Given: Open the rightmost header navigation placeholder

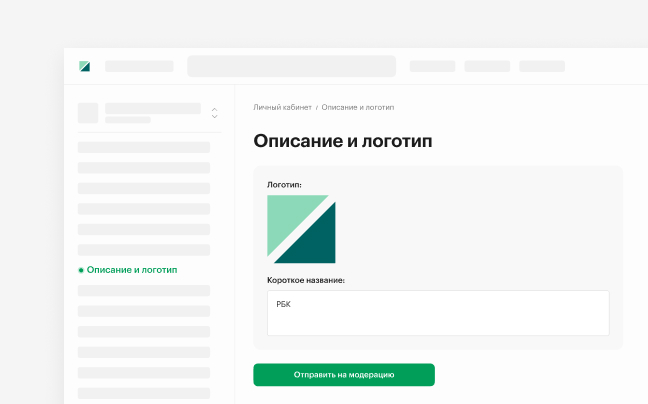Looking at the screenshot, I should (x=542, y=66).
